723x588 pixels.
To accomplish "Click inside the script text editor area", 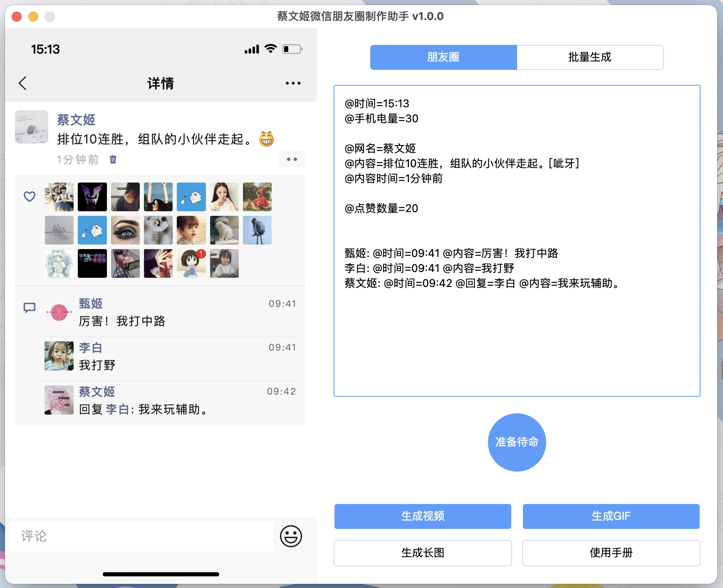I will pos(517,241).
